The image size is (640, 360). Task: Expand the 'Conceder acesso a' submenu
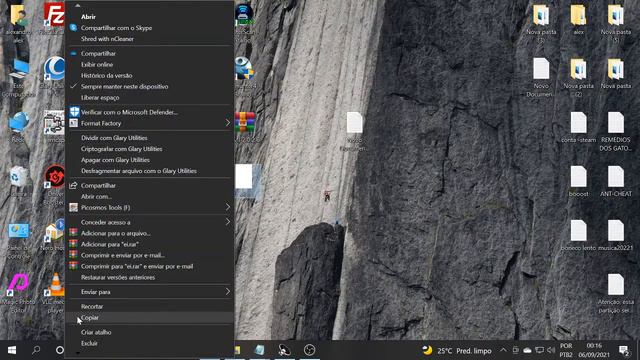click(x=149, y=222)
